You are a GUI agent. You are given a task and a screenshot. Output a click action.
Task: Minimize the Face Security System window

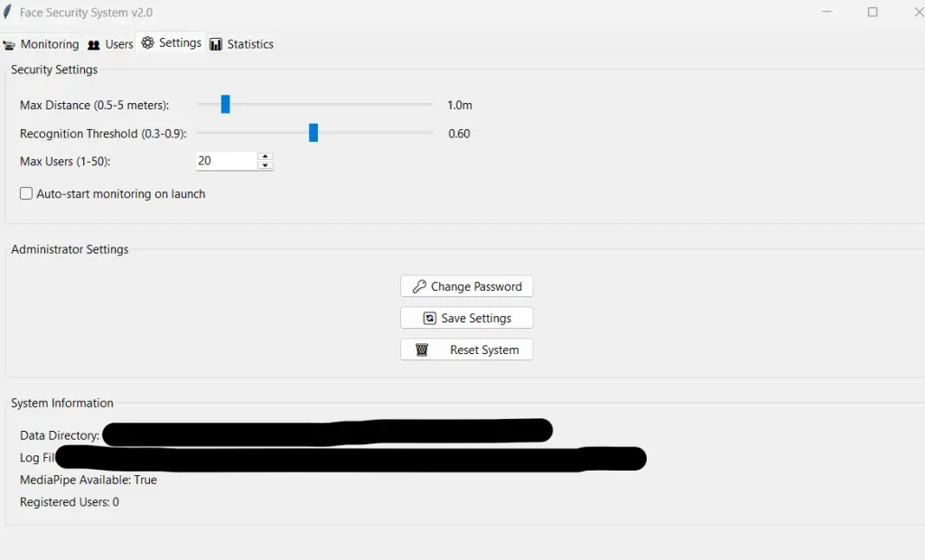(x=827, y=12)
